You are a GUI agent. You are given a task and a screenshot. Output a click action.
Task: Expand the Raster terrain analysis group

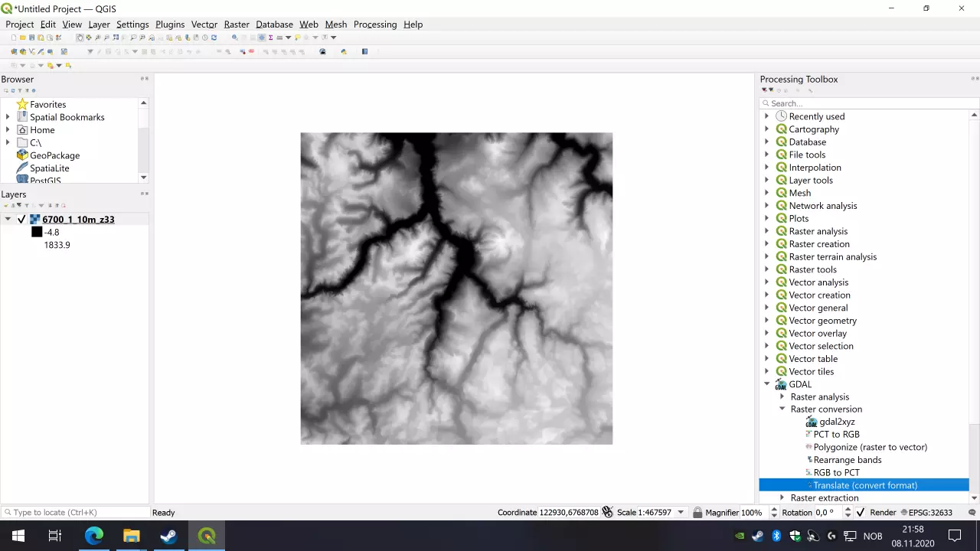(766, 256)
